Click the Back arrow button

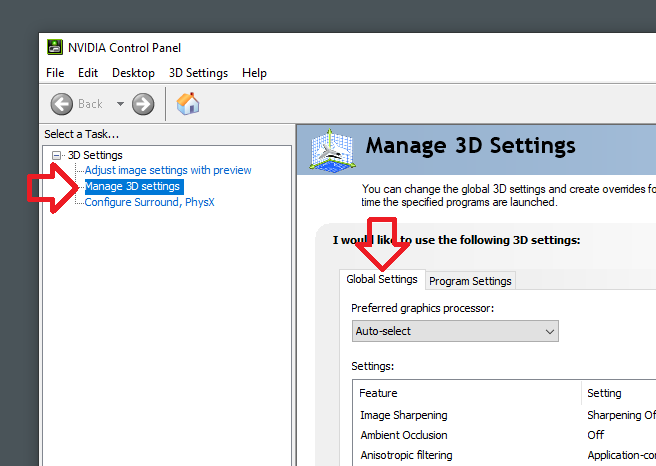[62, 104]
